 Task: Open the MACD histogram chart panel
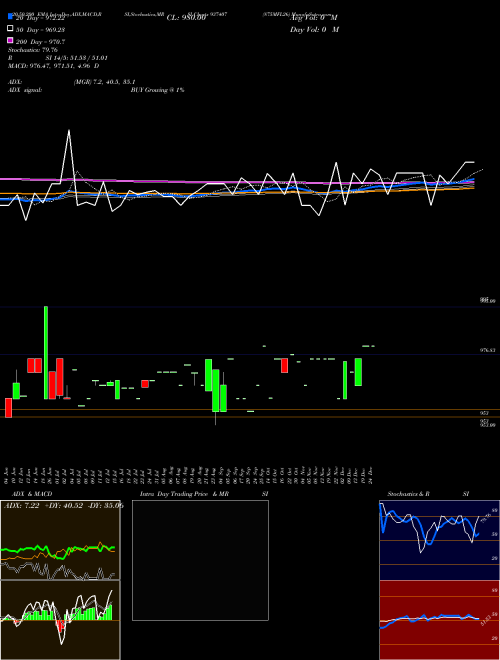[60, 620]
